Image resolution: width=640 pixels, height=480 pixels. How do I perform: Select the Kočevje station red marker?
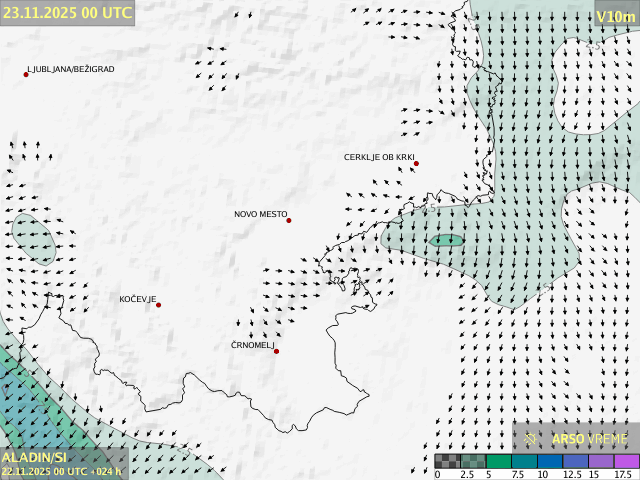click(x=158, y=305)
